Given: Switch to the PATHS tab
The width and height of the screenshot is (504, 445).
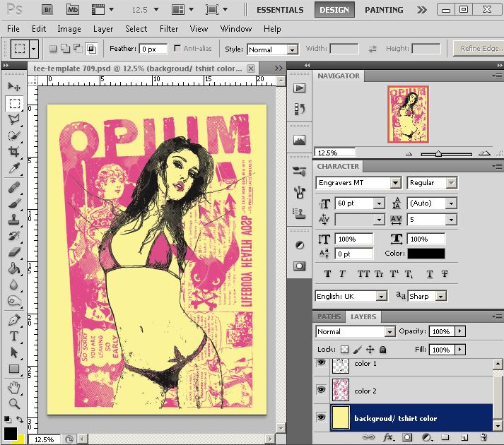Looking at the screenshot, I should point(329,316).
